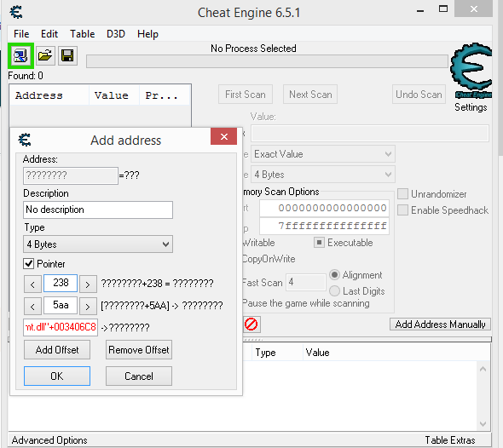
Task: Click the Add address dialog title icon
Action: point(25,140)
